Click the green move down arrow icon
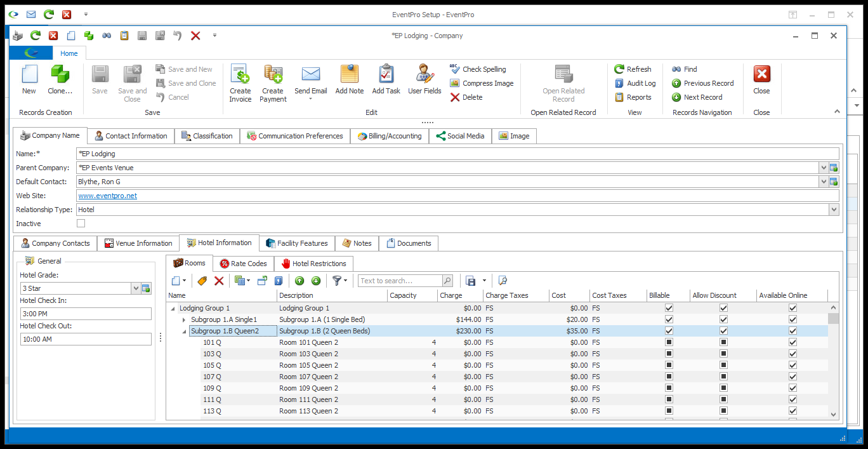The width and height of the screenshot is (868, 449). tap(316, 281)
